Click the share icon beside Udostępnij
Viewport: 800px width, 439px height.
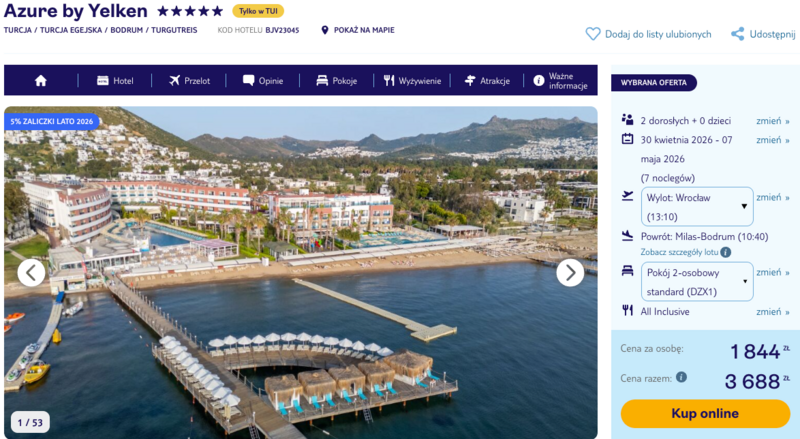738,34
